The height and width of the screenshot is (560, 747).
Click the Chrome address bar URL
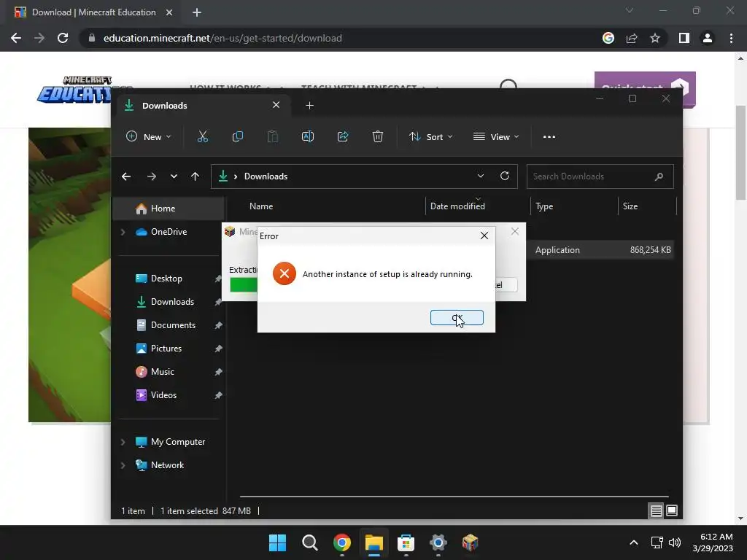coord(222,38)
